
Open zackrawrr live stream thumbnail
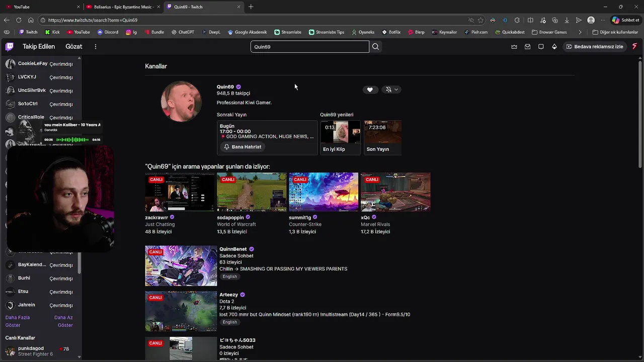pyautogui.click(x=180, y=192)
